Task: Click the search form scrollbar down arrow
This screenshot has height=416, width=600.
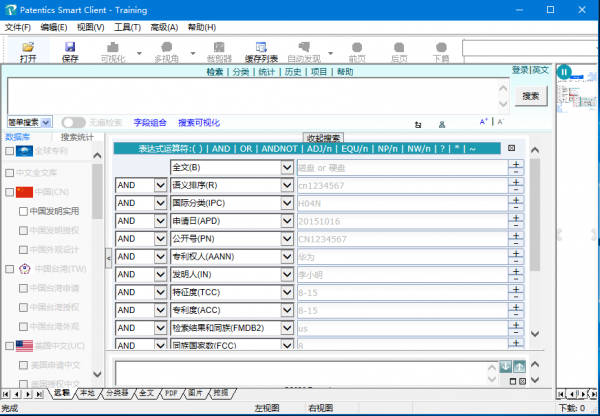Action: click(x=535, y=334)
